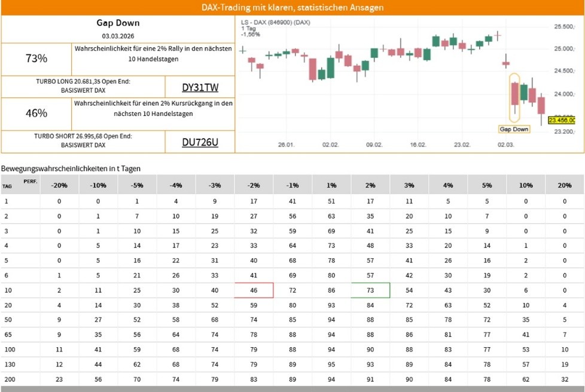The width and height of the screenshot is (585, 392).
Task: Click the Gap Down annotation label in chart
Action: click(x=514, y=129)
